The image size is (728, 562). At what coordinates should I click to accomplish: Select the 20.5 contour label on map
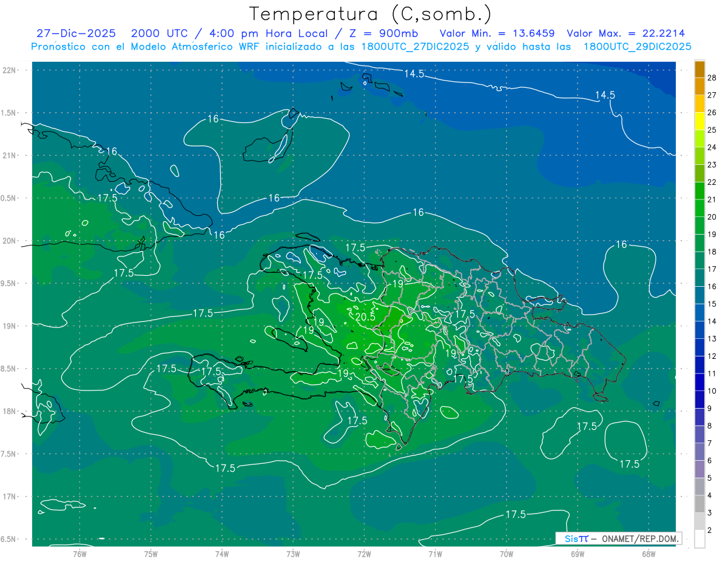pos(365,316)
